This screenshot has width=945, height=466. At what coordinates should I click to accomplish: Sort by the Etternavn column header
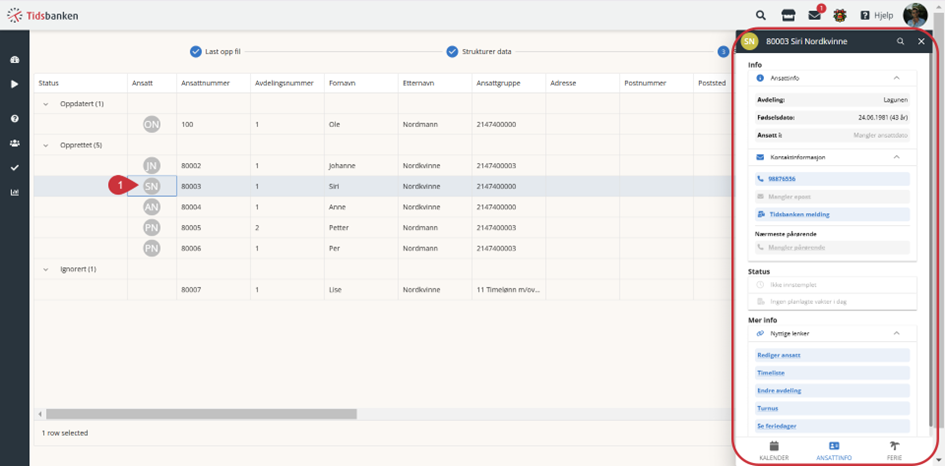[435, 83]
